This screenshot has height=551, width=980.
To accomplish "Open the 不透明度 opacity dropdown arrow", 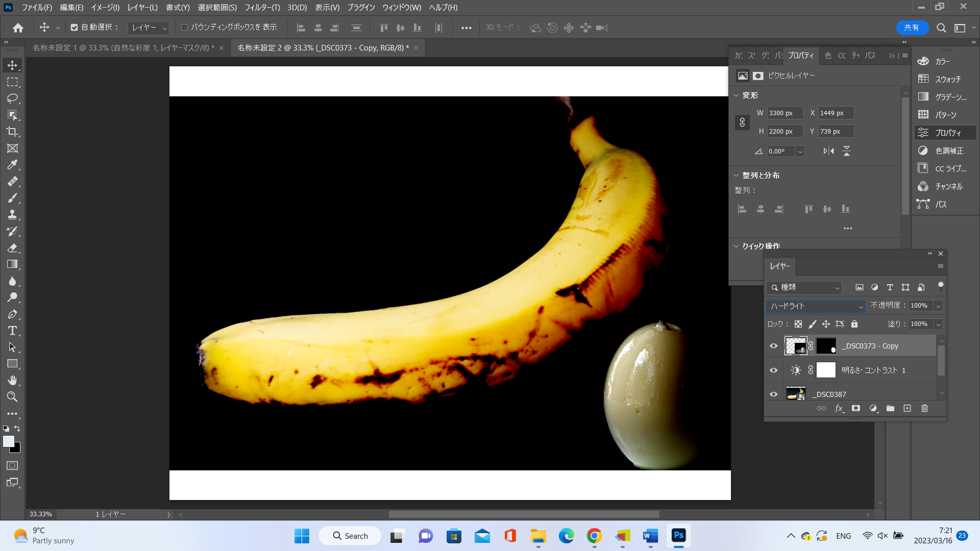I will (938, 306).
